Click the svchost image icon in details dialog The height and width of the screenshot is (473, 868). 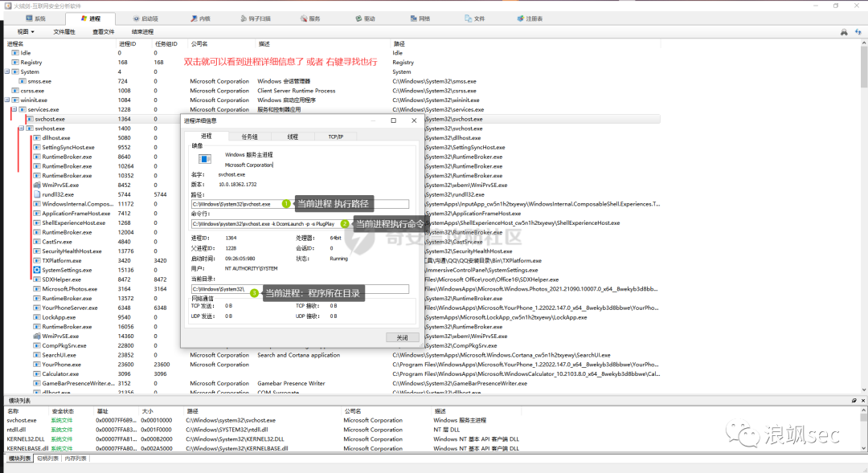pyautogui.click(x=205, y=159)
